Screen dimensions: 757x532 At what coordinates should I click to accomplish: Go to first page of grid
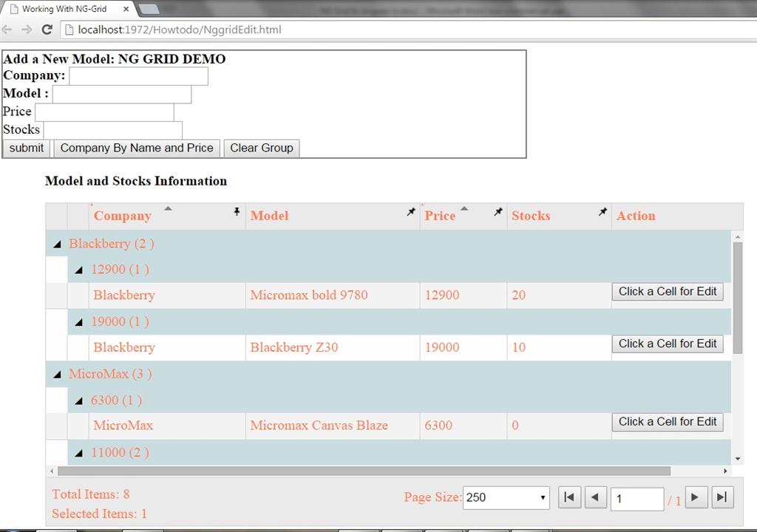pyautogui.click(x=569, y=498)
